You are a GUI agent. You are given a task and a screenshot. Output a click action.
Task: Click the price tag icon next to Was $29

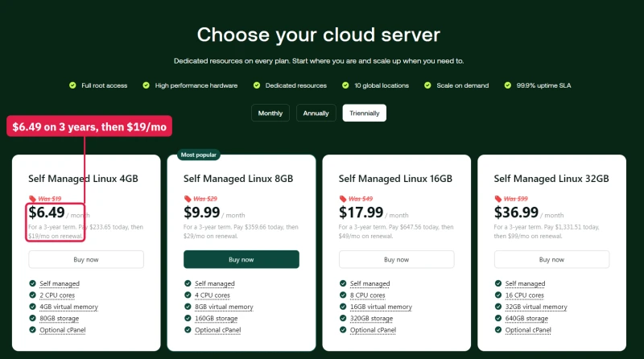click(x=188, y=199)
